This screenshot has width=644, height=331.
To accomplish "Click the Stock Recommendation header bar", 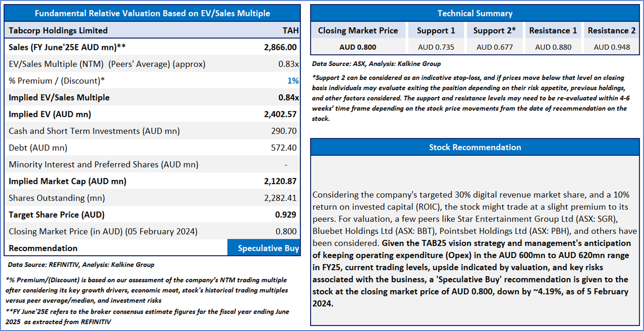I will click(475, 147).
